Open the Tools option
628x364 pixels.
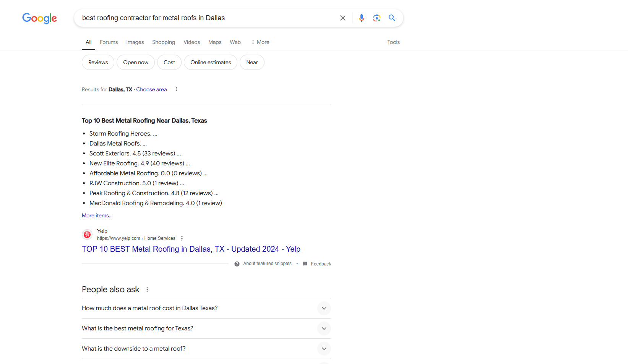(x=394, y=42)
